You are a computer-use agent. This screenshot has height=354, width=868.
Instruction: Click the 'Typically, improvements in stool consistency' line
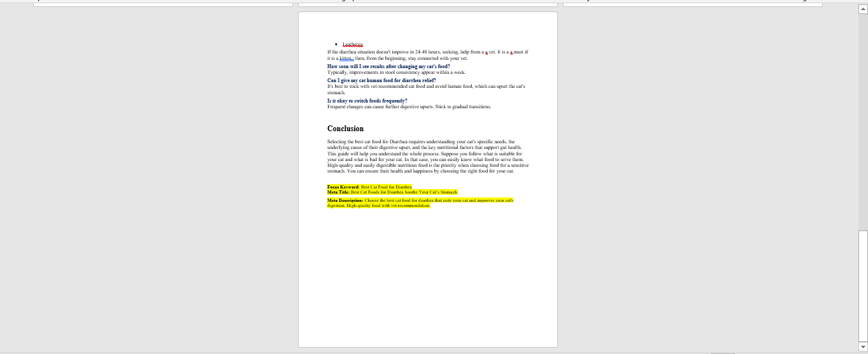click(x=396, y=73)
